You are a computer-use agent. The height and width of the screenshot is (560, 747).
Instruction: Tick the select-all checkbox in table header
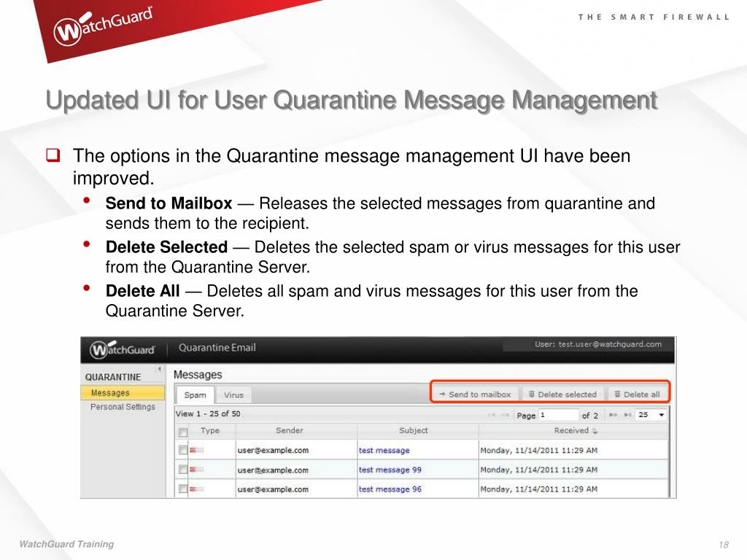pos(182,432)
